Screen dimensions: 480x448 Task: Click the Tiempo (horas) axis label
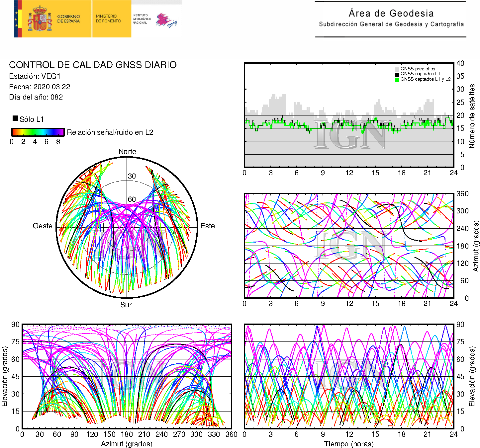coord(349,444)
